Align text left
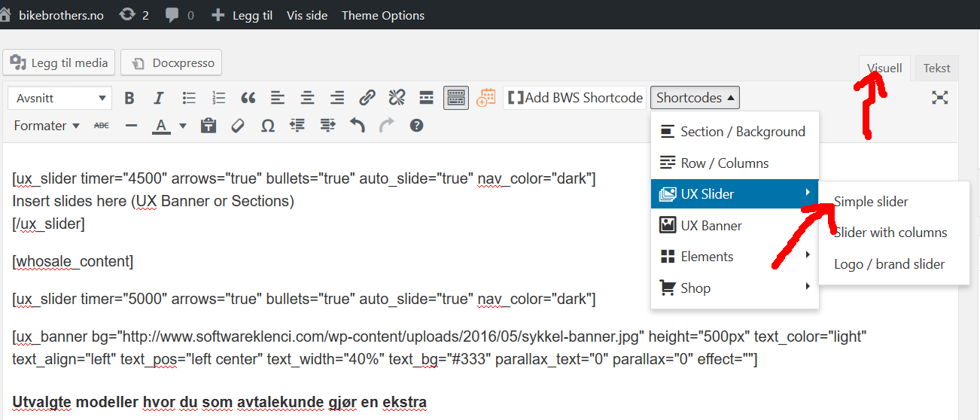 [x=278, y=98]
